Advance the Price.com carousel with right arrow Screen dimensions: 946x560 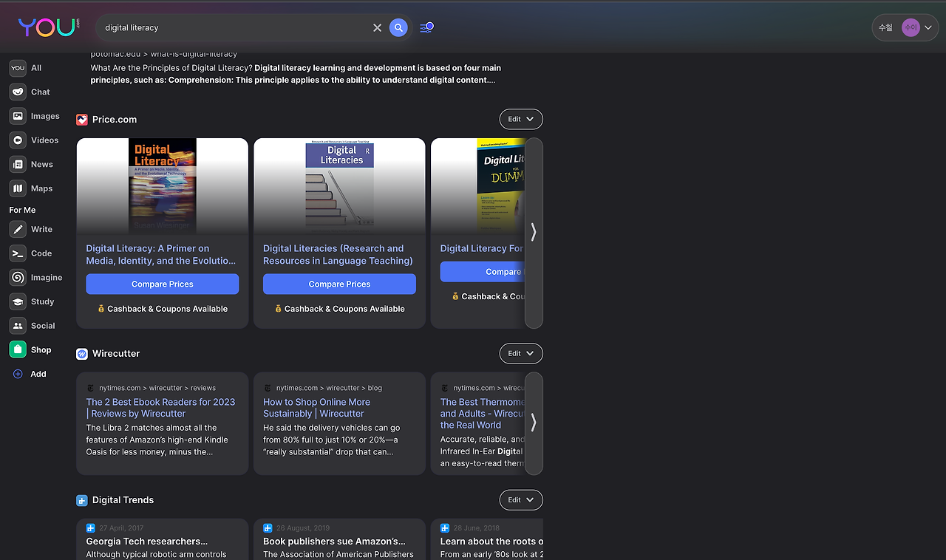pos(534,233)
